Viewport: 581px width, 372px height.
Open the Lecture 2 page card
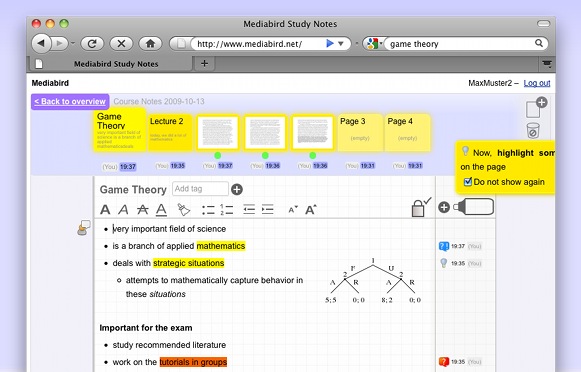170,133
